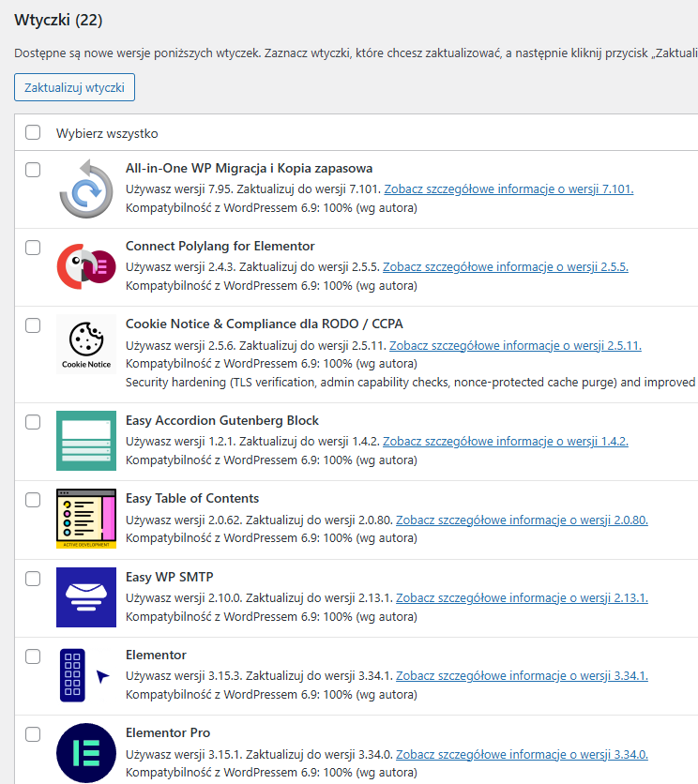
Task: Check the Easy WP SMTP checkbox
Action: [33, 579]
